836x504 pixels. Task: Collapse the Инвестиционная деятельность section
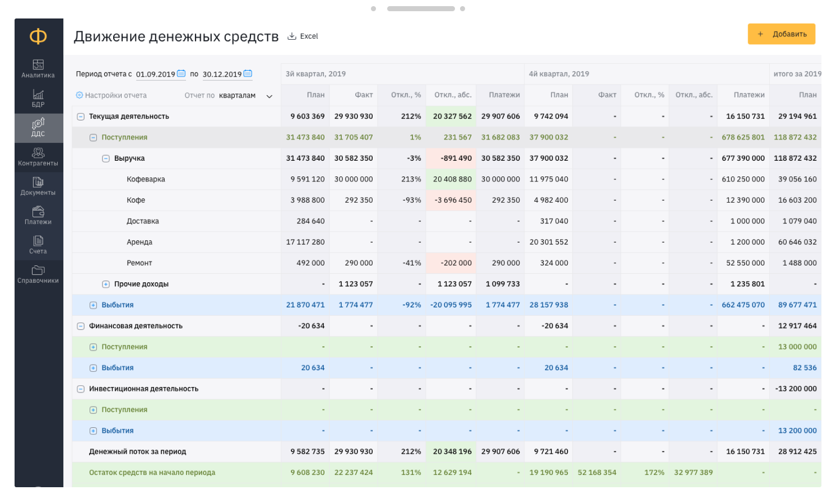81,389
